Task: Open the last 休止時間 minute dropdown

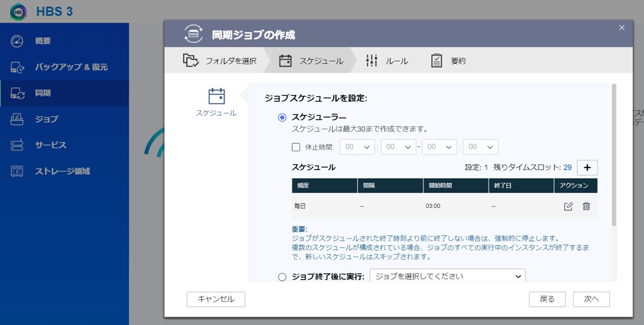Action: (480, 147)
